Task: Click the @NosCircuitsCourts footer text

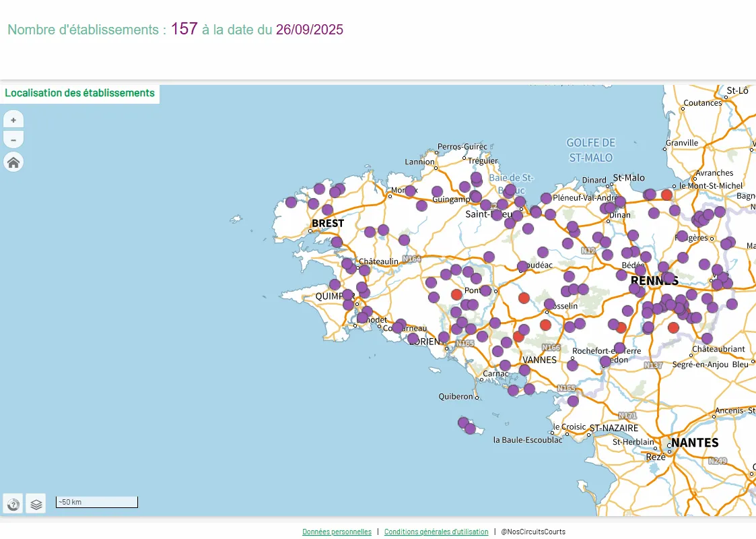Action: [535, 532]
